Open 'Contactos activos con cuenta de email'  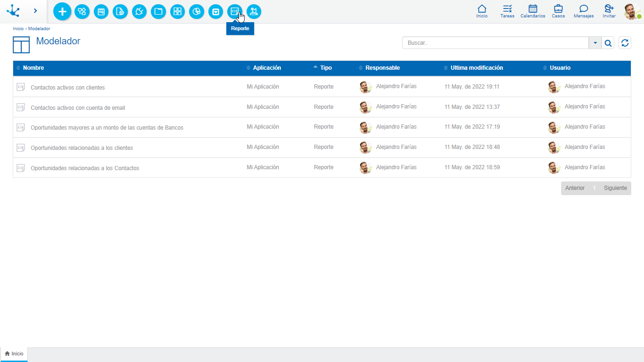(x=78, y=108)
